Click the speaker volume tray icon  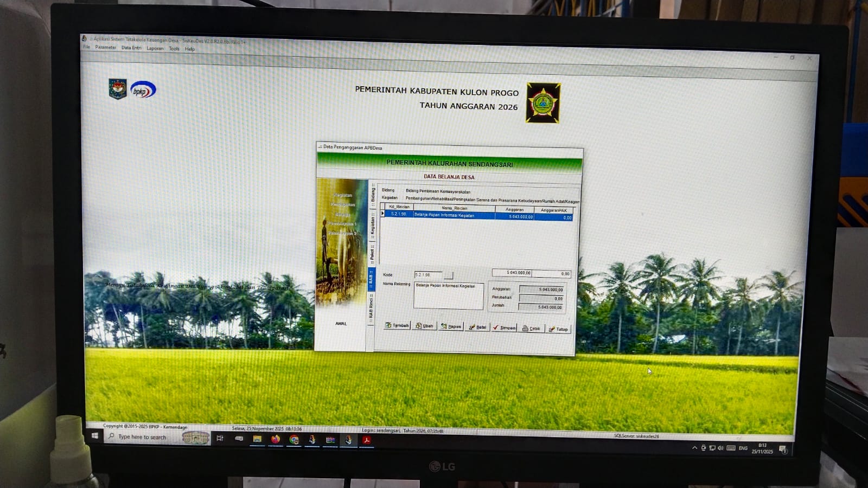click(720, 448)
